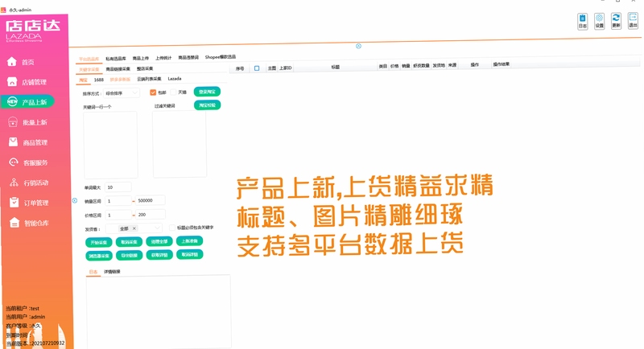Open 店铺管理 store management icon
644x349 pixels.
12,81
